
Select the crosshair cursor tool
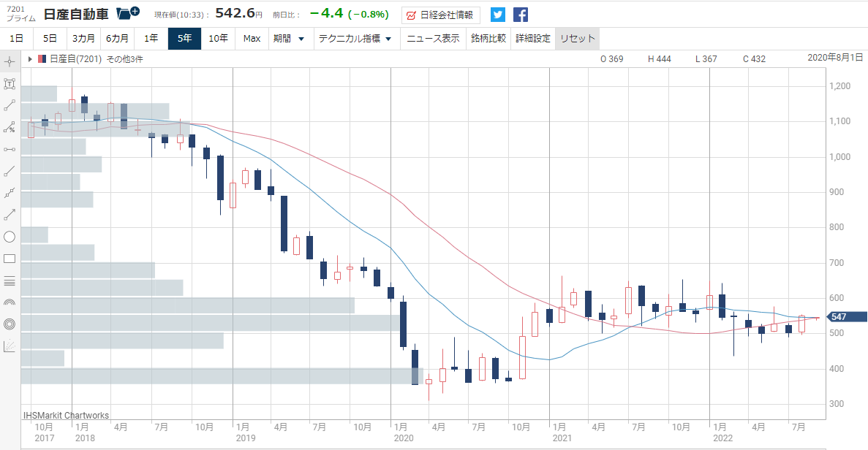click(x=10, y=61)
